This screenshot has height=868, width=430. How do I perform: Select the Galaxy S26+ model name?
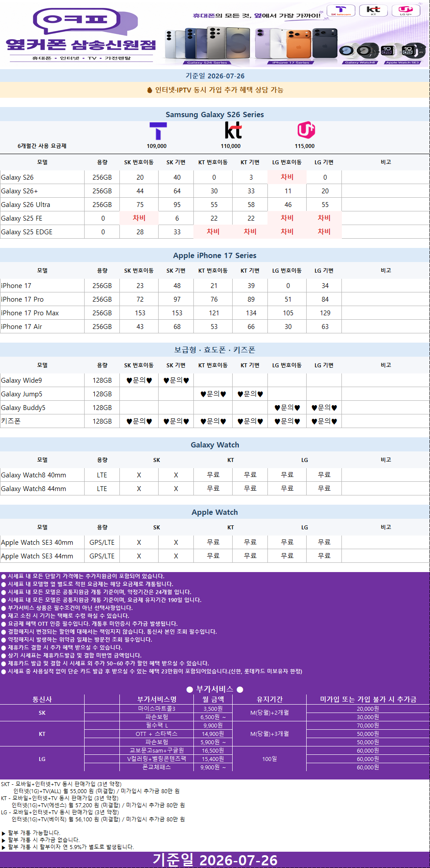click(x=19, y=191)
